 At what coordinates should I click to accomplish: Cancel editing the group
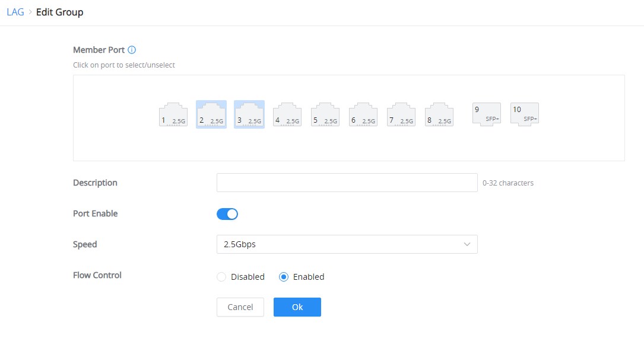coord(240,307)
